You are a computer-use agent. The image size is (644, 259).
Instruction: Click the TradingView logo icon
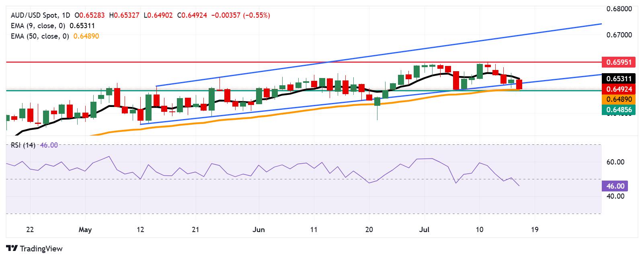[12, 249]
